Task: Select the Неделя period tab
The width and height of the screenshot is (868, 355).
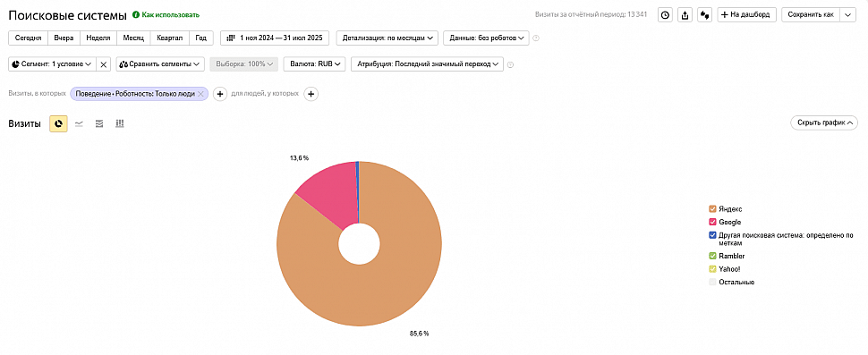Action: [98, 38]
